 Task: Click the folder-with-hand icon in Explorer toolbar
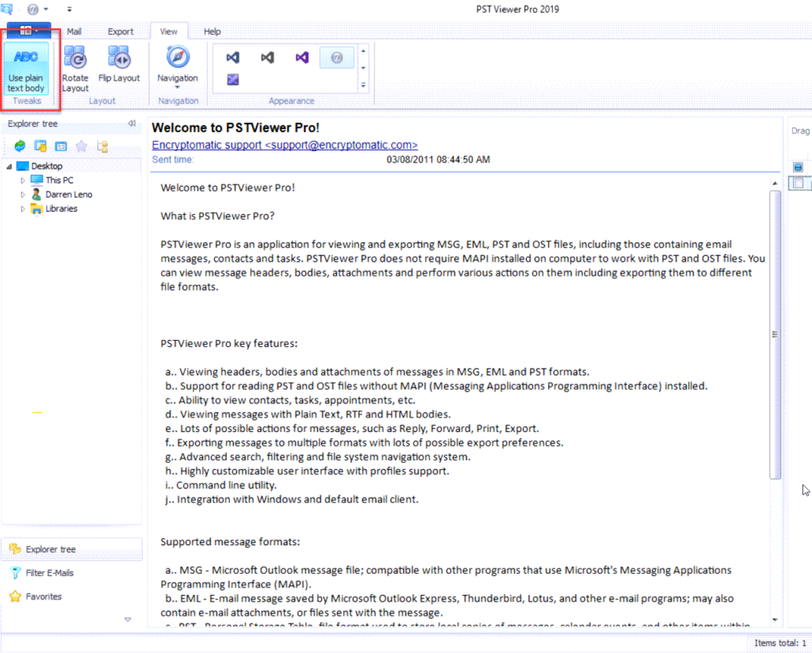tap(40, 146)
